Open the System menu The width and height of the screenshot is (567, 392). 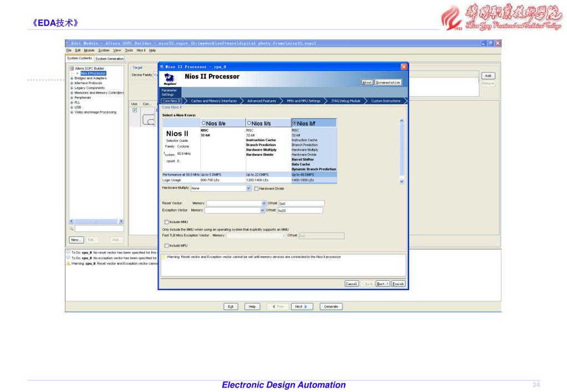tap(104, 50)
